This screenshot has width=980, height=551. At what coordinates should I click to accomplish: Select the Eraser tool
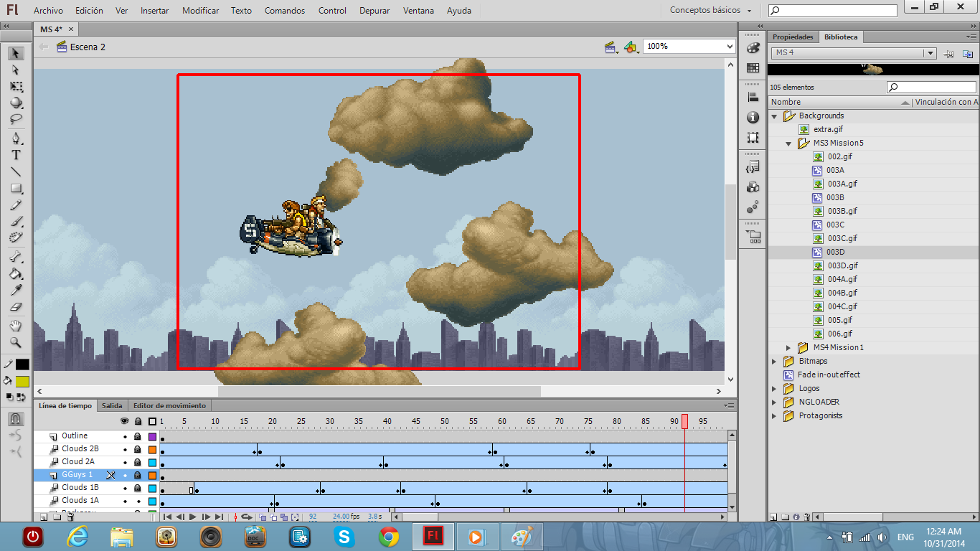pyautogui.click(x=16, y=306)
